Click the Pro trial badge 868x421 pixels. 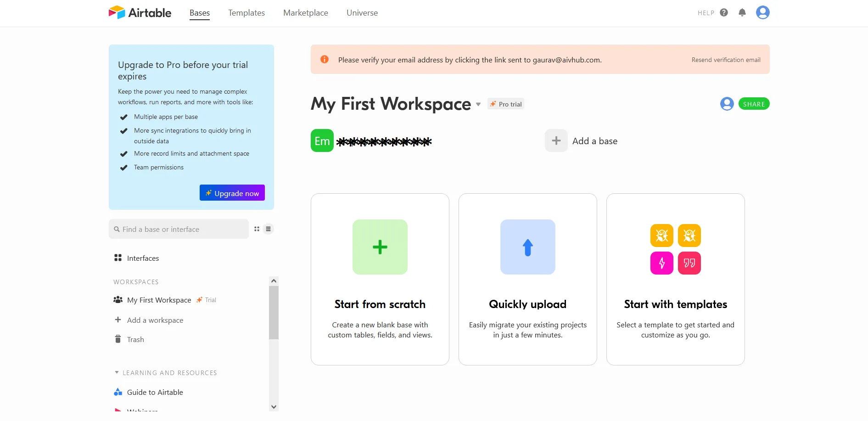click(506, 104)
